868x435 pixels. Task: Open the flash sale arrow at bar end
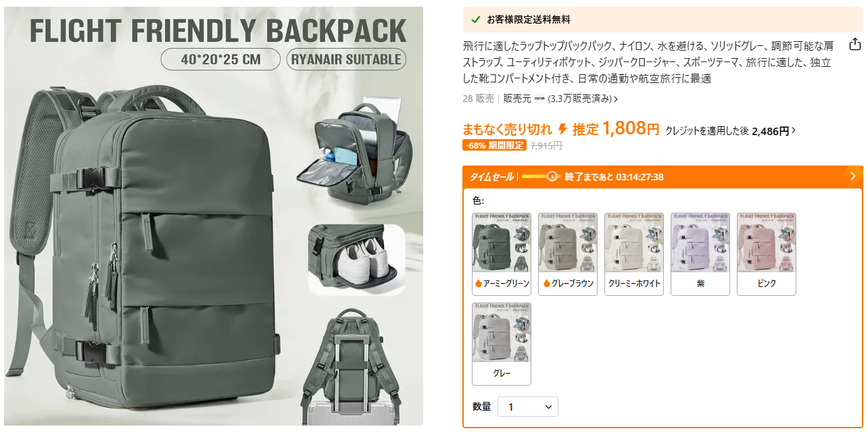tap(853, 176)
